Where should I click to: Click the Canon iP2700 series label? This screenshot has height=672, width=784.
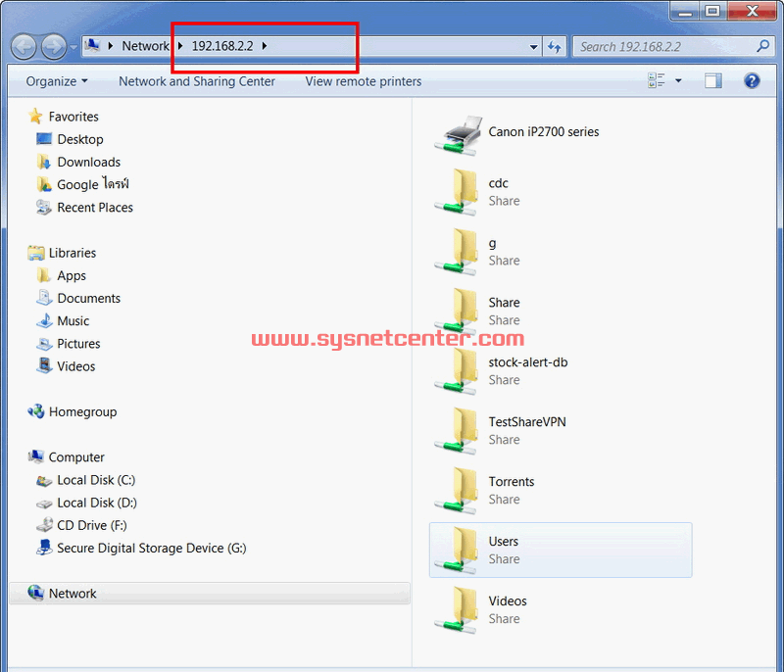[544, 132]
